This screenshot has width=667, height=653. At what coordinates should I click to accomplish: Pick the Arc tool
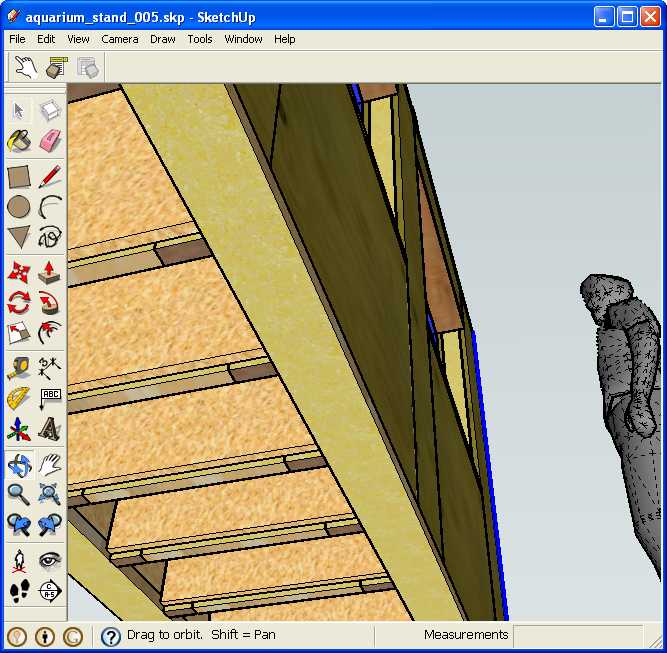[x=50, y=207]
